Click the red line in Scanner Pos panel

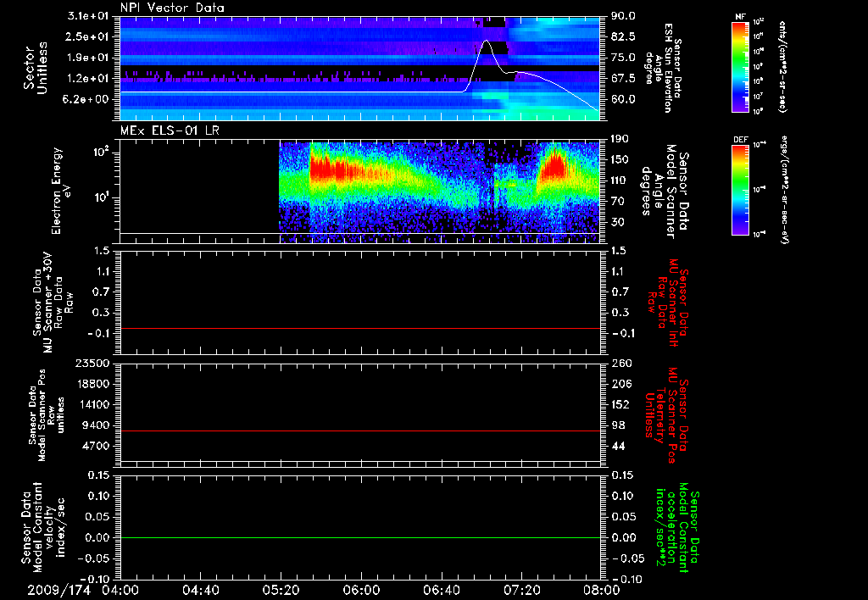click(360, 431)
